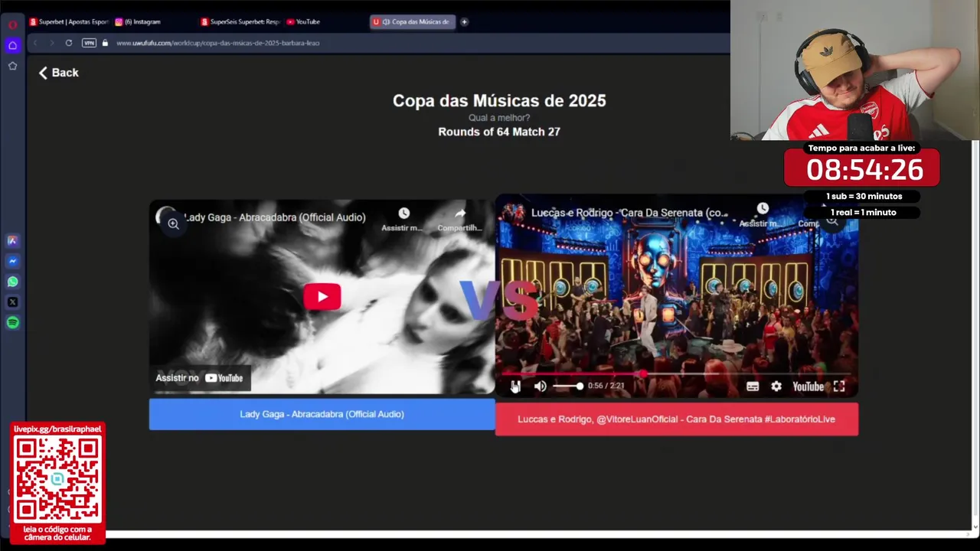This screenshot has width=980, height=551.
Task: Show site security lock info
Action: [x=105, y=43]
